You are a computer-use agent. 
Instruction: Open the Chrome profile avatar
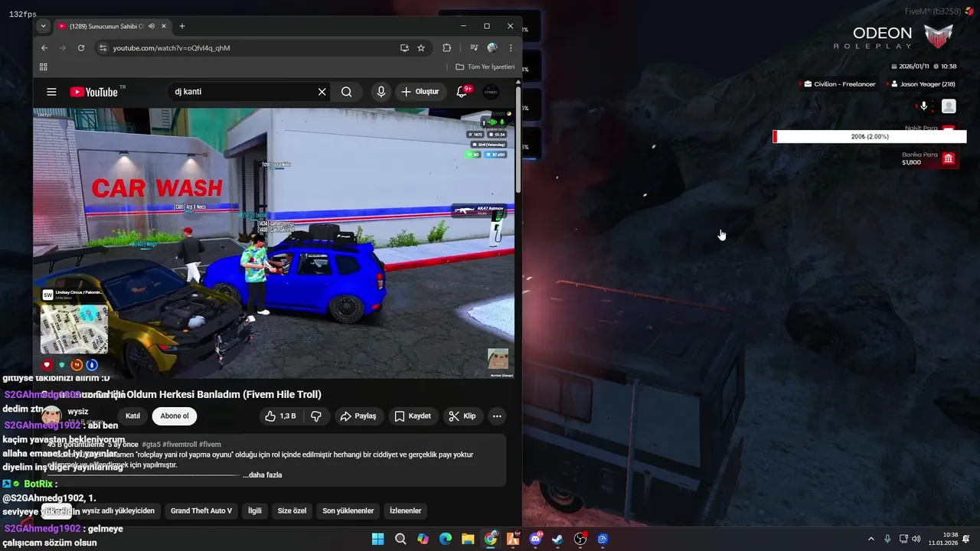[492, 47]
